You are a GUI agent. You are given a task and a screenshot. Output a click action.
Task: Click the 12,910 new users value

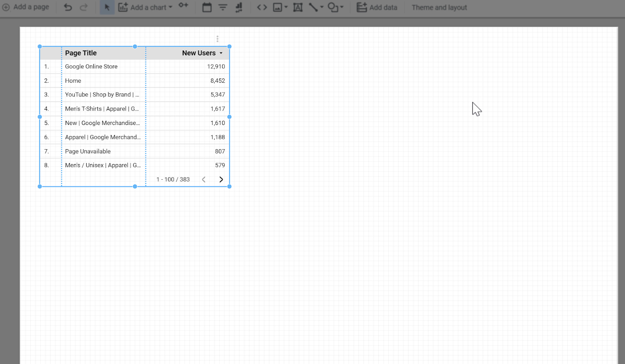tap(216, 66)
